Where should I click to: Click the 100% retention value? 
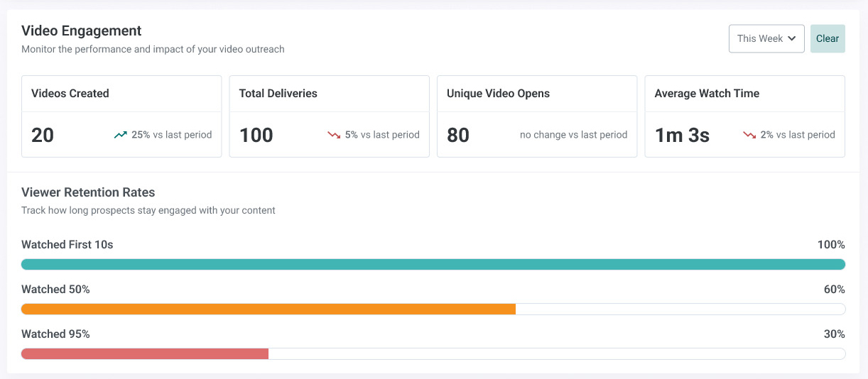coord(831,245)
